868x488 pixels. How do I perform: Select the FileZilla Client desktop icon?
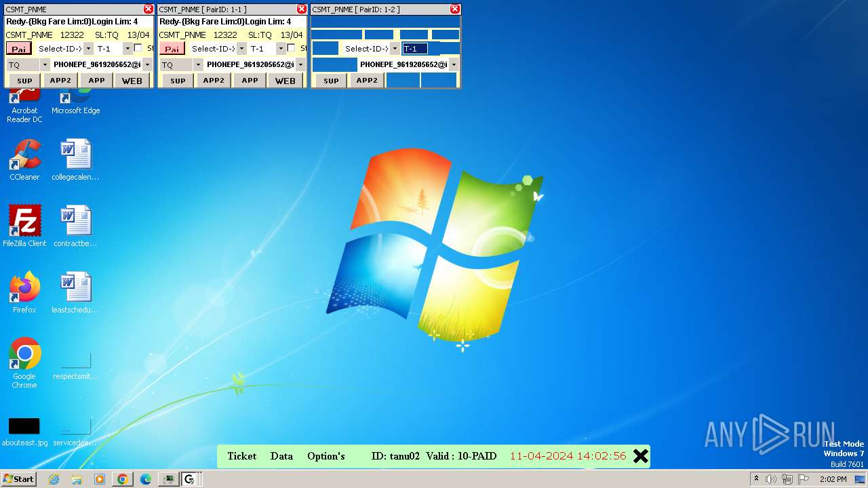[x=24, y=226]
